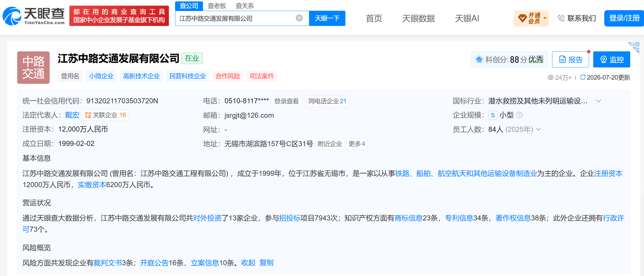The image size is (644, 276).
Task: Open 天眼数据 menu
Action: point(418,18)
